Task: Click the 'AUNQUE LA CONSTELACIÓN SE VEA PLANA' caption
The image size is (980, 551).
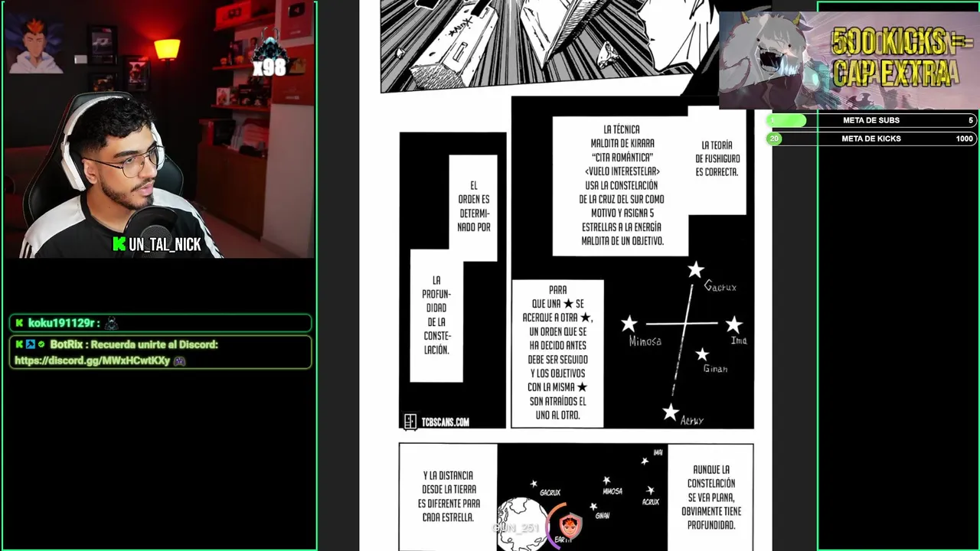Action: (711, 497)
